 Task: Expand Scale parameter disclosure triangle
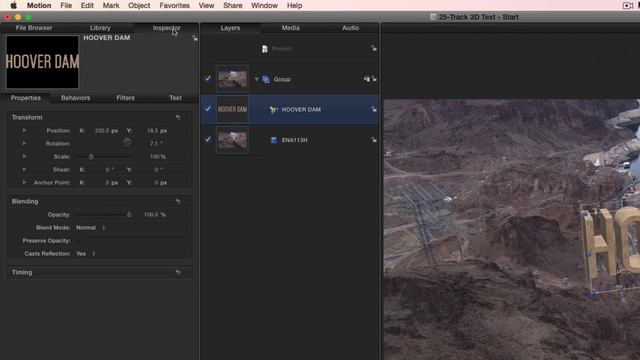click(24, 156)
